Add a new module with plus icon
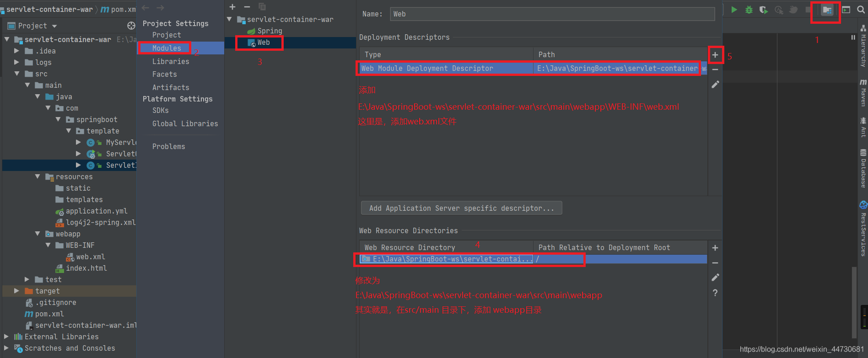Viewport: 868px width, 358px height. click(232, 7)
